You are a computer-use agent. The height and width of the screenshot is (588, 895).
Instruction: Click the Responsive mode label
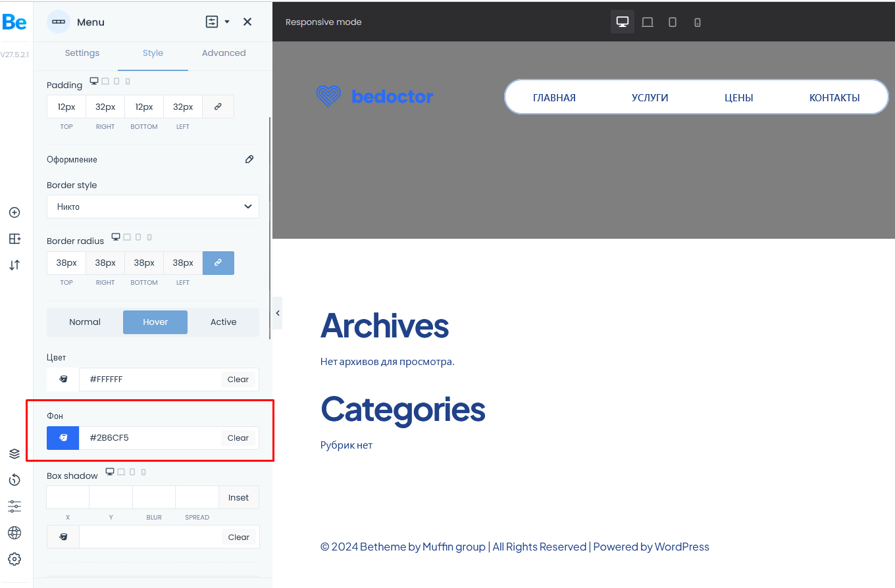[x=323, y=22]
